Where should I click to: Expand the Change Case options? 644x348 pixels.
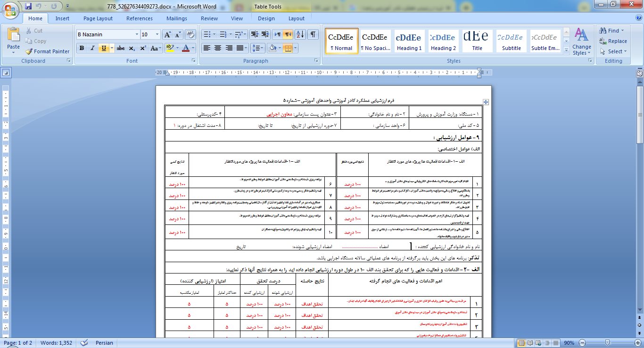(156, 48)
